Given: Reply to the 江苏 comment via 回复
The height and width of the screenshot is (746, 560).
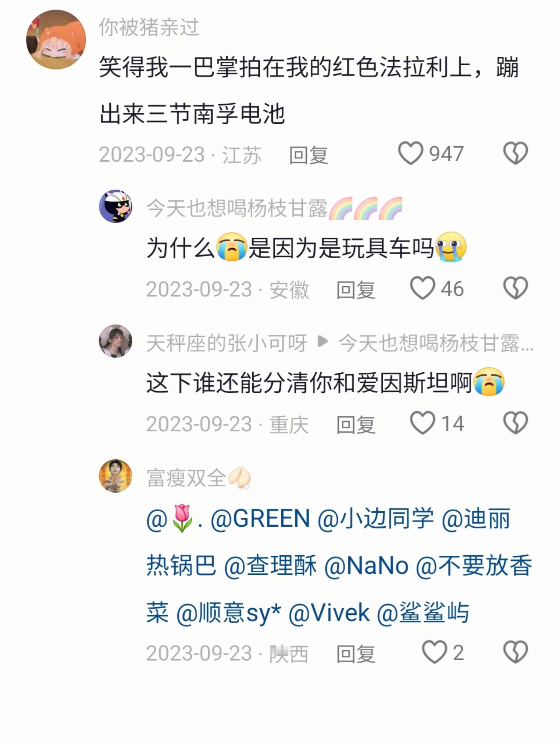Looking at the screenshot, I should [309, 155].
